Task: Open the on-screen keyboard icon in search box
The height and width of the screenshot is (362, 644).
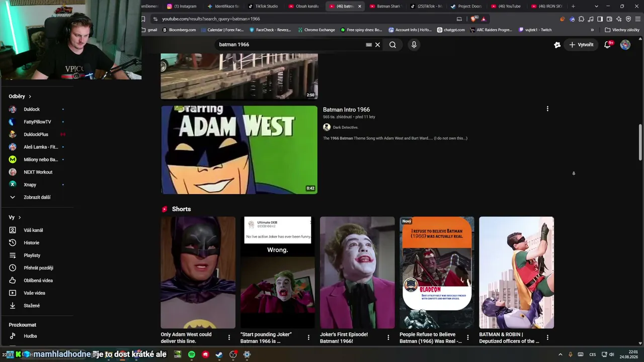Action: (369, 45)
